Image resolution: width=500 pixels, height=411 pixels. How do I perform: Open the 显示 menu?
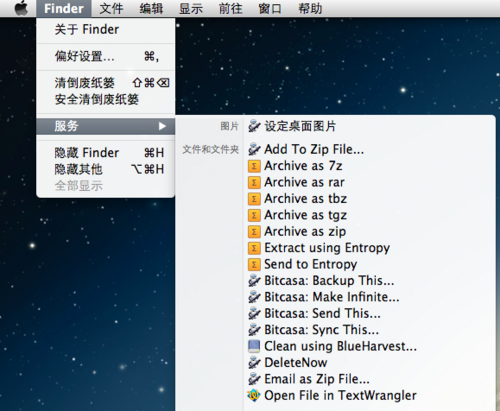pos(191,9)
